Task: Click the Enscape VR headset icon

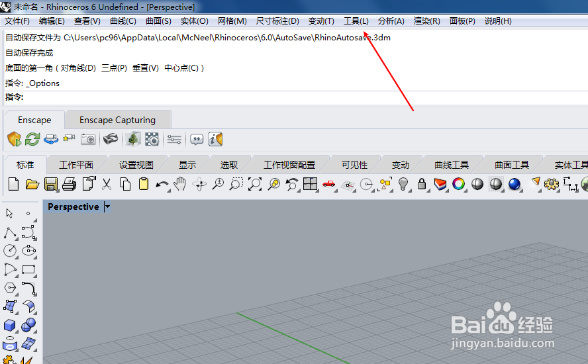Action: [x=111, y=140]
